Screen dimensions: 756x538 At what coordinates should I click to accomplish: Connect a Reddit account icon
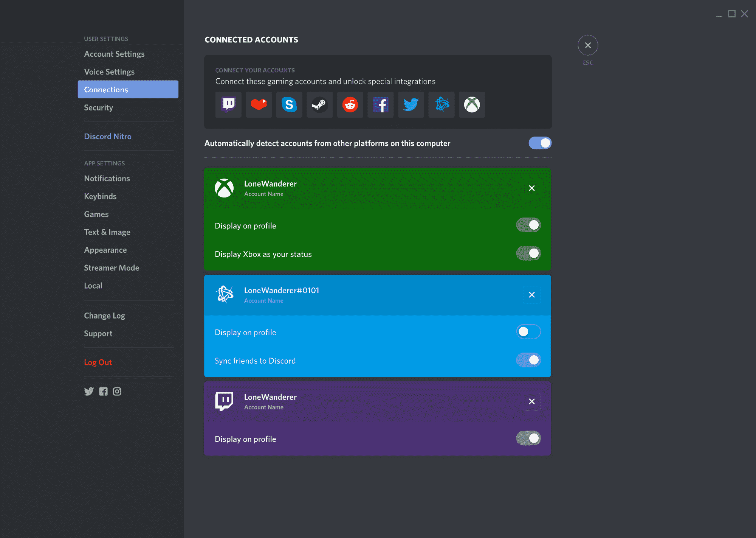(350, 105)
